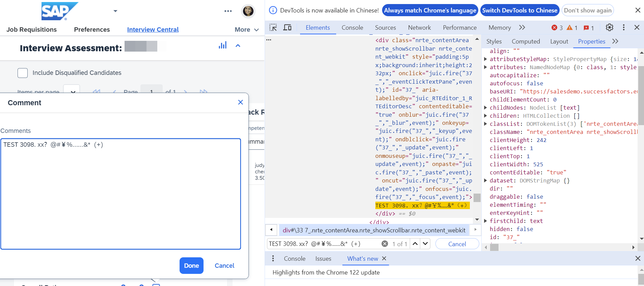Click the user profile avatar
The height and width of the screenshot is (286, 644).
click(x=248, y=11)
